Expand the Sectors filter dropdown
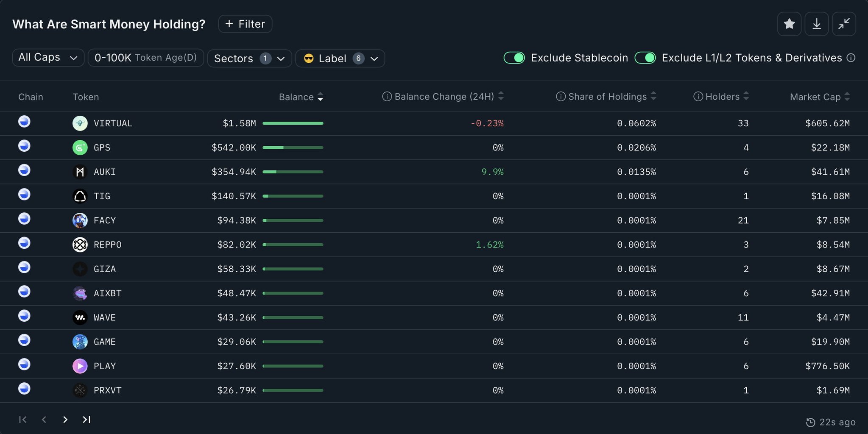Viewport: 868px width, 434px height. 249,58
